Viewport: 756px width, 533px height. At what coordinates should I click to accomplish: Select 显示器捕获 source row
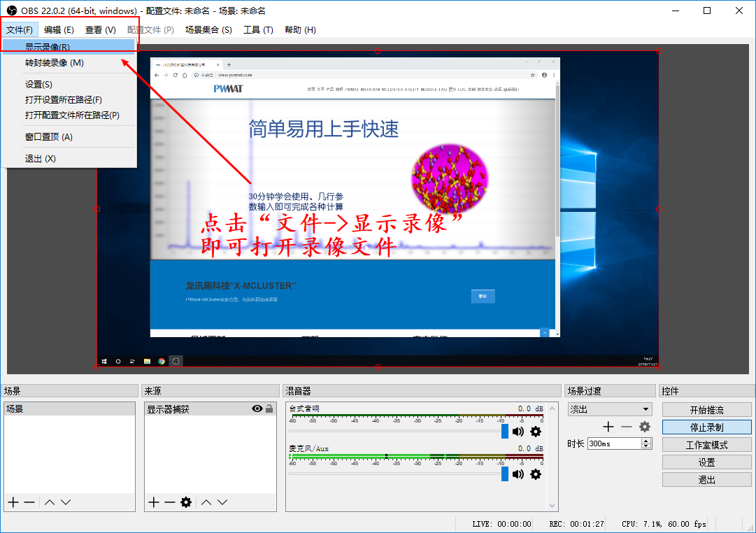(x=211, y=409)
